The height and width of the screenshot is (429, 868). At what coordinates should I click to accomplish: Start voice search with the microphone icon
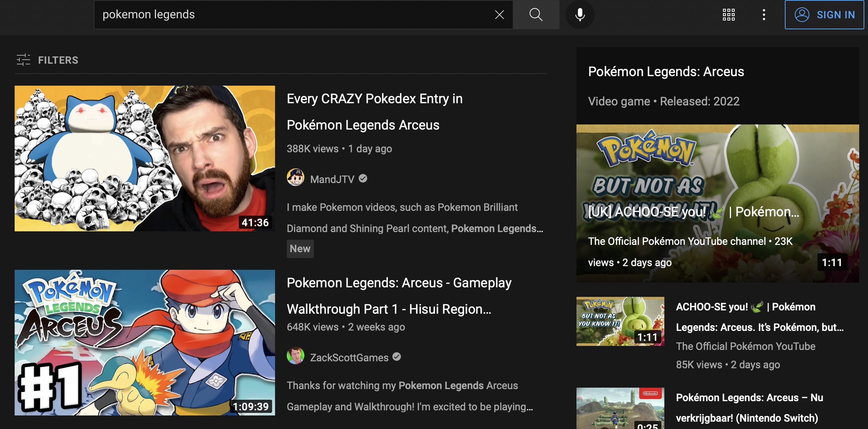point(580,15)
